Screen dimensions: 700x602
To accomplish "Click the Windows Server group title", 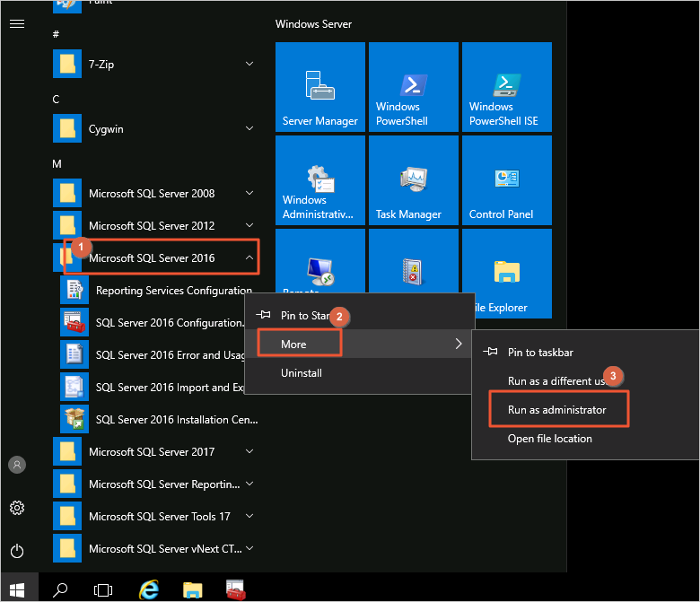I will click(x=313, y=24).
